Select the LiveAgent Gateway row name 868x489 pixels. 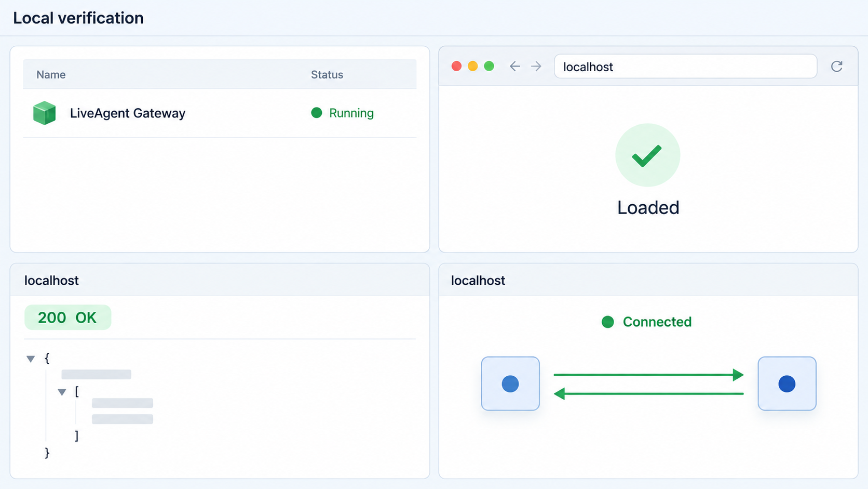[128, 113]
